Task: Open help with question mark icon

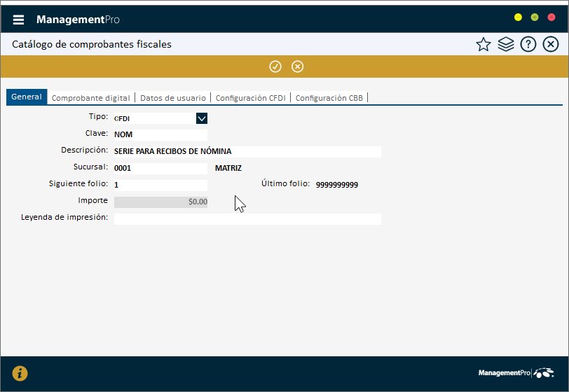Action: coord(528,44)
